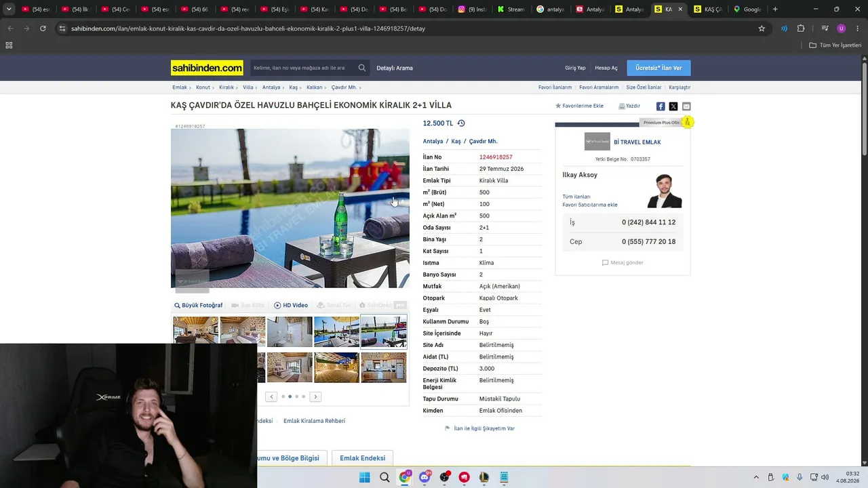This screenshot has width=868, height=488.
Task: Select Büyük Fotoğraf view
Action: coord(198,306)
